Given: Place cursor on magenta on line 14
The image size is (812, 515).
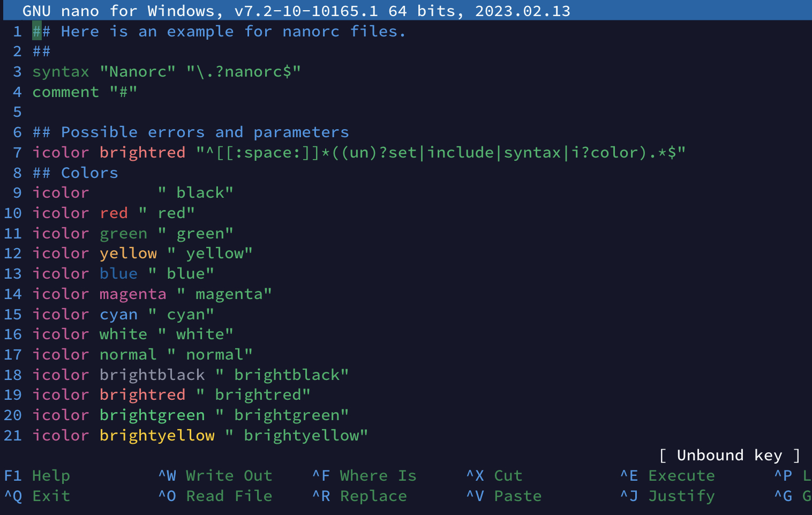Looking at the screenshot, I should click(x=132, y=294).
